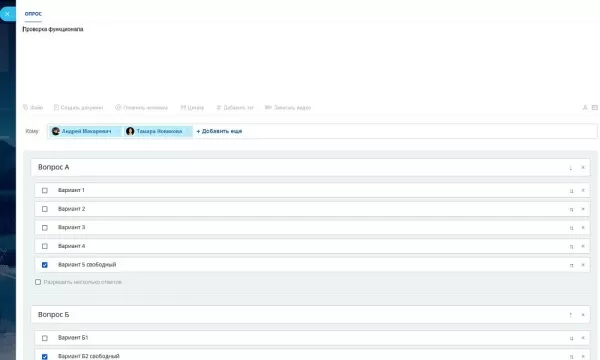Image resolution: width=600 pixels, height=360 pixels.
Task: Open text formatting options (A icon)
Action: (x=585, y=108)
